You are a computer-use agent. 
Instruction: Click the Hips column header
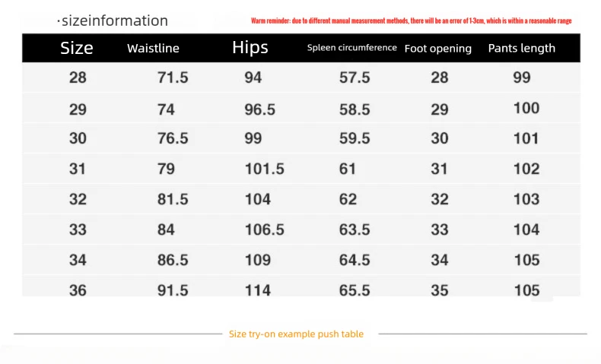(250, 48)
